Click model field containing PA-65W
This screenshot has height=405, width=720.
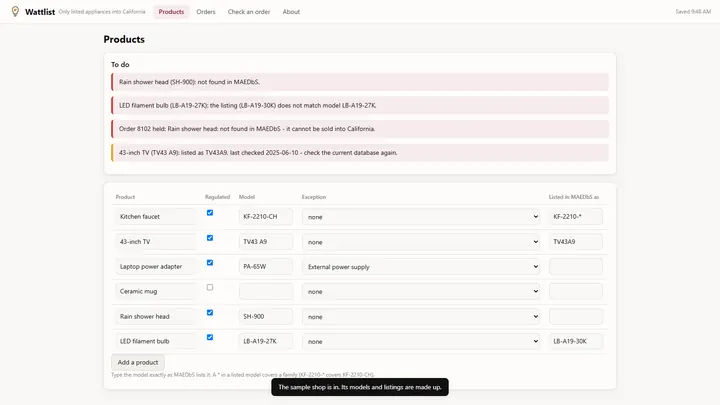tap(266, 267)
